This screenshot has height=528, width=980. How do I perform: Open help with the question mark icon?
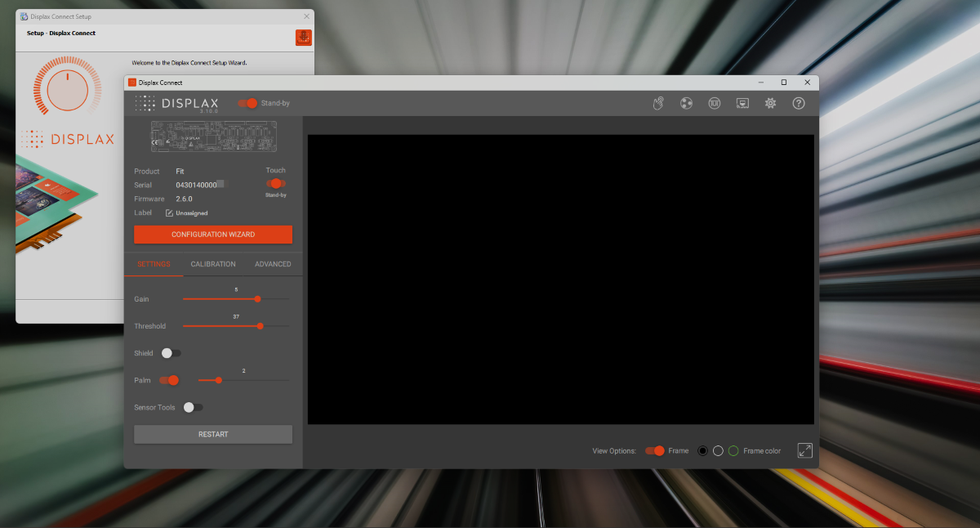tap(799, 103)
